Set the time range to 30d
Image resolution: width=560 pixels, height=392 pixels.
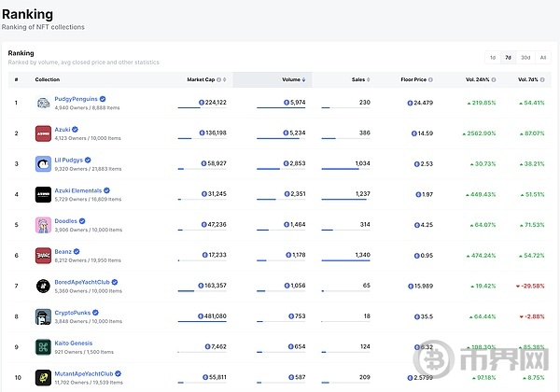point(525,58)
